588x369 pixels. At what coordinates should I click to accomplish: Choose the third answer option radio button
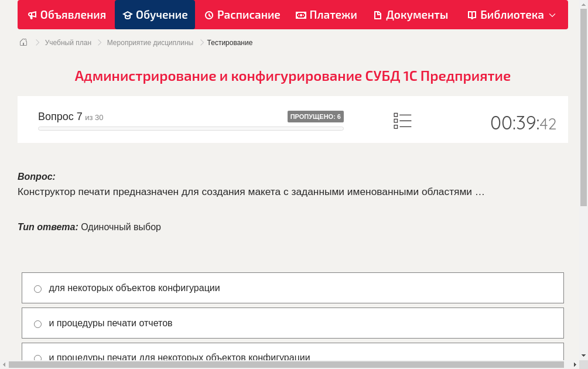pos(37,358)
